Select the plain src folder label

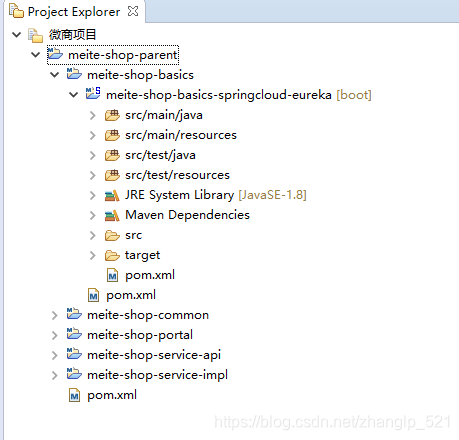pos(134,235)
